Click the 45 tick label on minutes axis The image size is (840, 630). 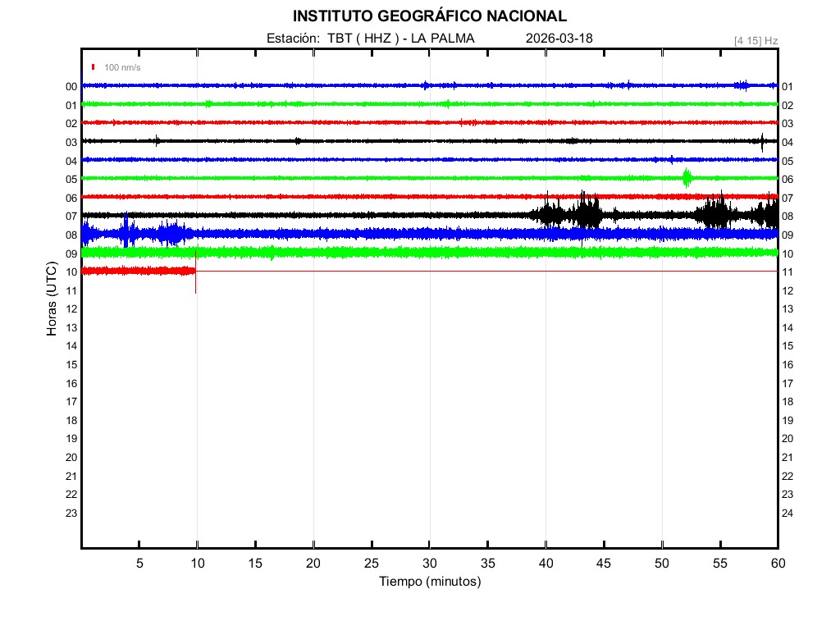click(604, 563)
